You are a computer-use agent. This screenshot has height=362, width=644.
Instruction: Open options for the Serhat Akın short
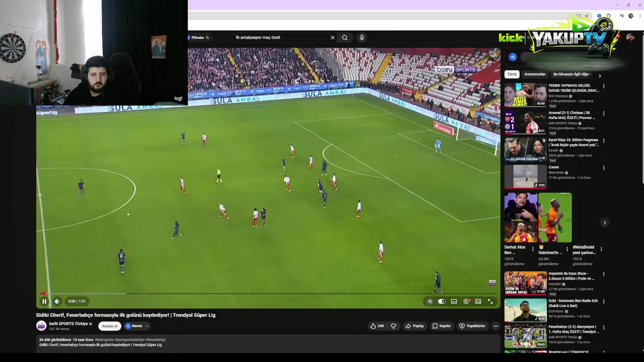(x=533, y=249)
